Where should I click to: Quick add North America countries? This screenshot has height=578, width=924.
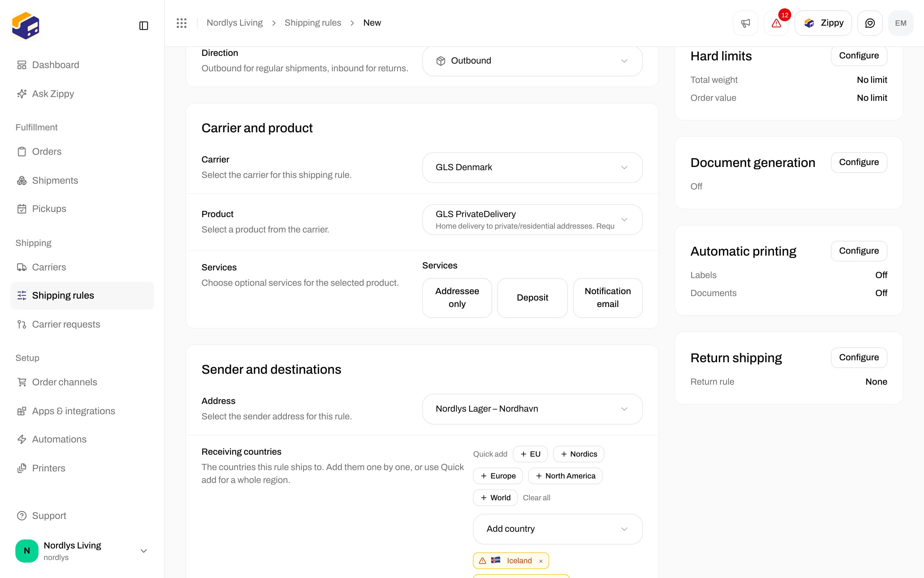(x=565, y=476)
